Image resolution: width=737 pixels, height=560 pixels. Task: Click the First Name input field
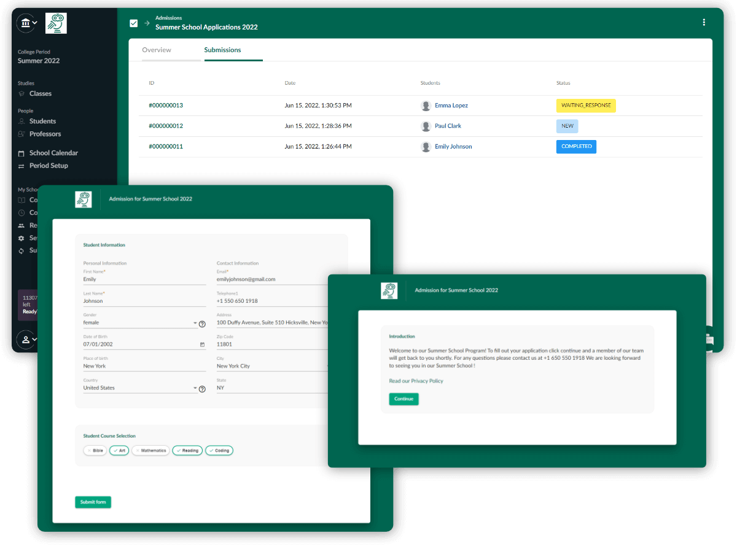(144, 279)
